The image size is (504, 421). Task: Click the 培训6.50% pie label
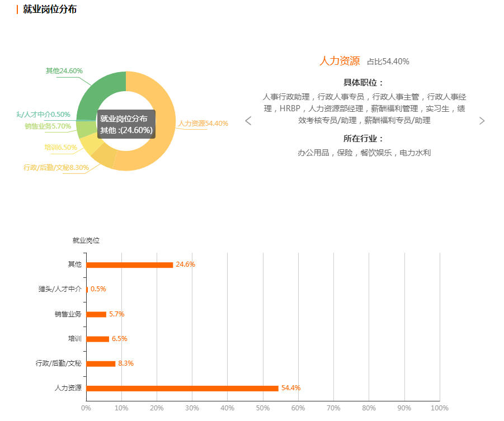point(61,148)
